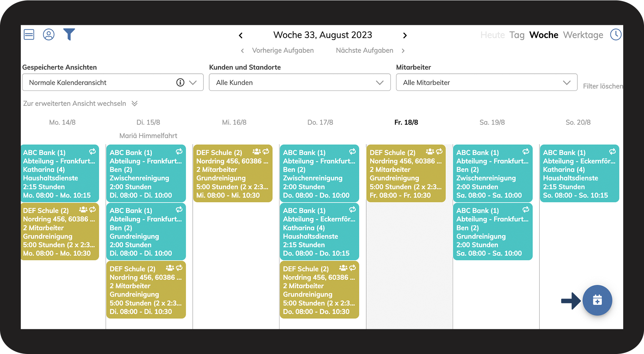Select the So. 20/8 day header

point(578,122)
